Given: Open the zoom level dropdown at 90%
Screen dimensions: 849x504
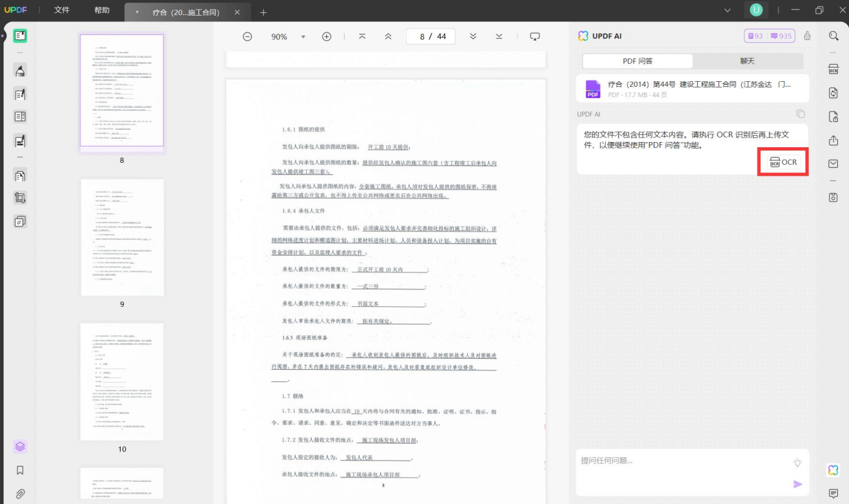Looking at the screenshot, I should [303, 37].
